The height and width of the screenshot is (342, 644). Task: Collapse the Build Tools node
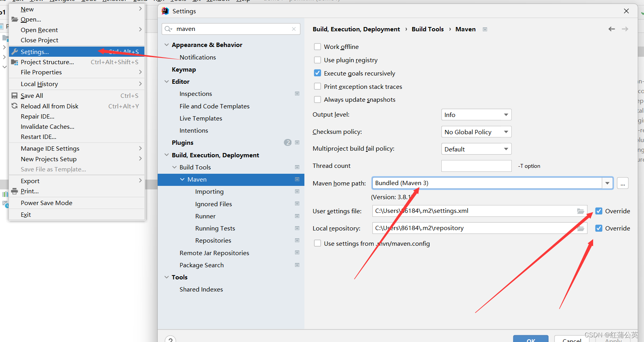pos(174,167)
